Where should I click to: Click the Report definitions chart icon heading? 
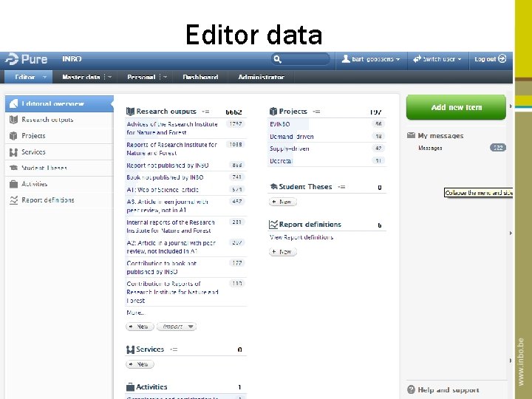[273, 225]
